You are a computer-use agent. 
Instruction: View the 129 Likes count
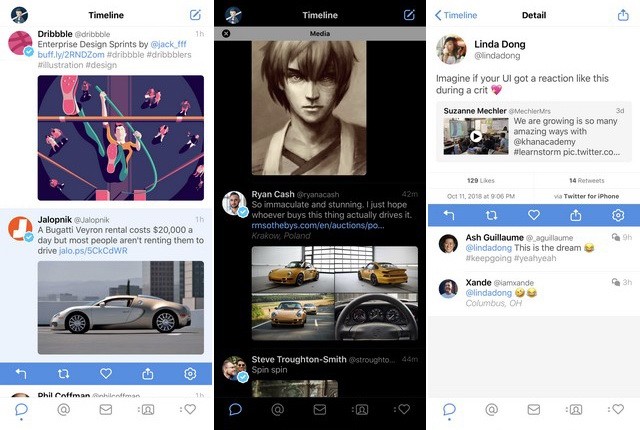[479, 180]
